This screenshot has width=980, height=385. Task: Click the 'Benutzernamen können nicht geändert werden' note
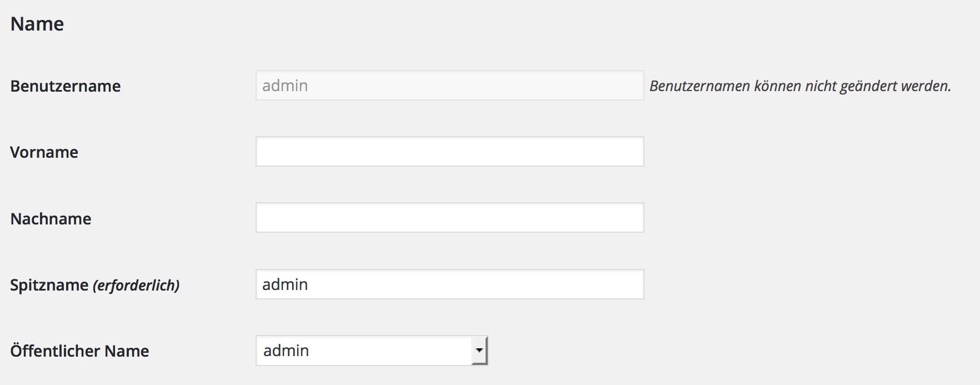click(x=800, y=86)
